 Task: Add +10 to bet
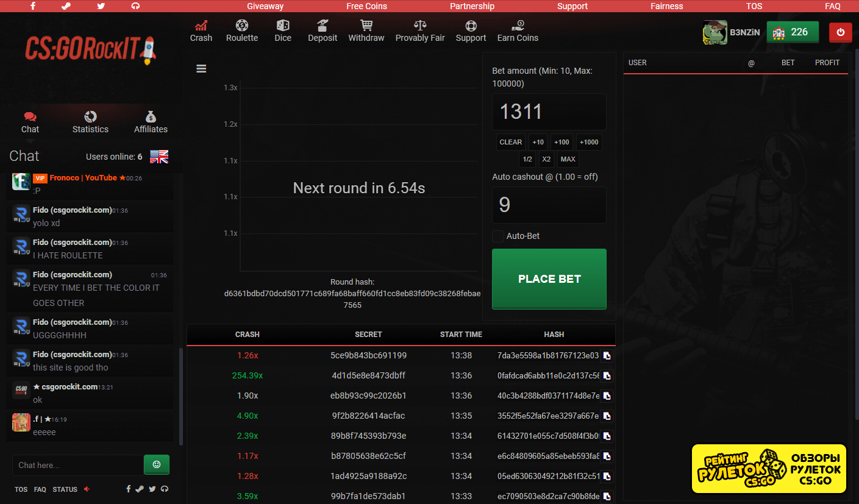pyautogui.click(x=538, y=142)
